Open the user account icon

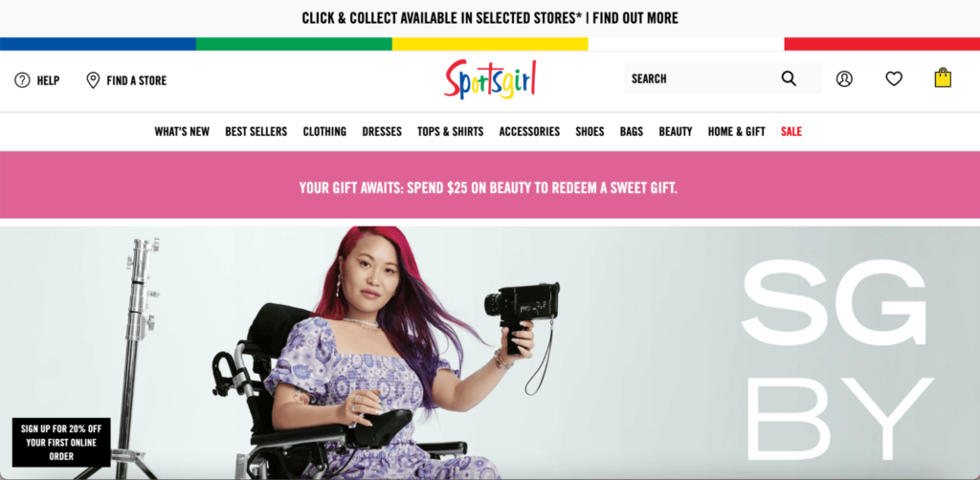(x=844, y=78)
